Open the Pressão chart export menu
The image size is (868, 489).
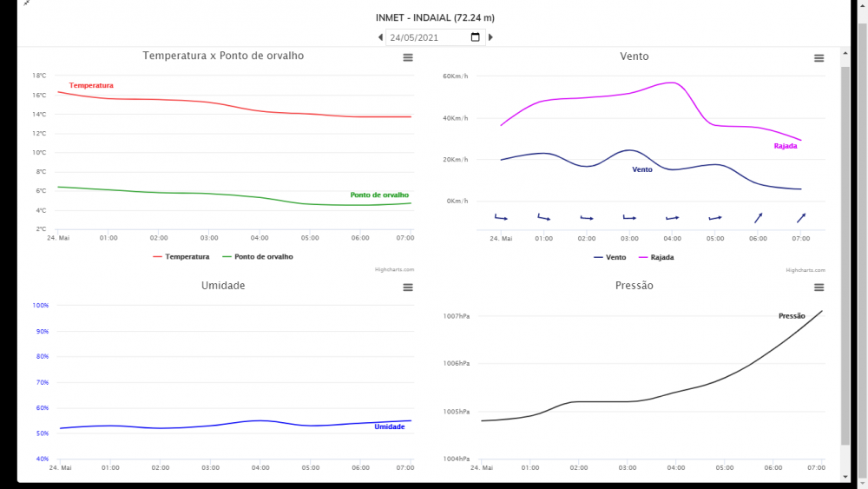pyautogui.click(x=819, y=287)
